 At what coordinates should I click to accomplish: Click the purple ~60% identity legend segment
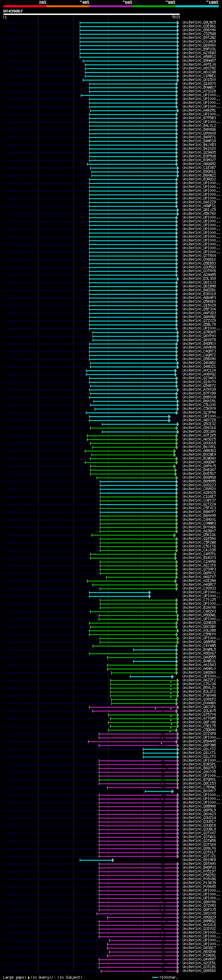(111, 6)
